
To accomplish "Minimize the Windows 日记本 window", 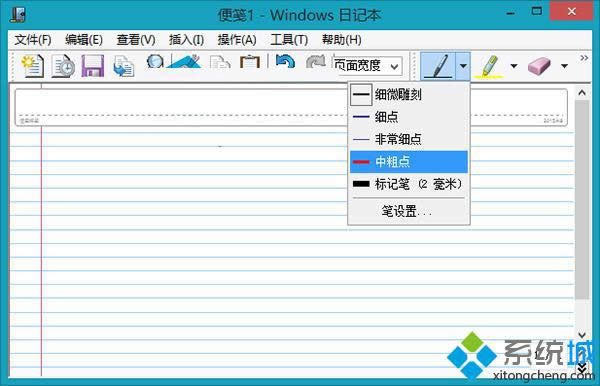I will [510, 13].
